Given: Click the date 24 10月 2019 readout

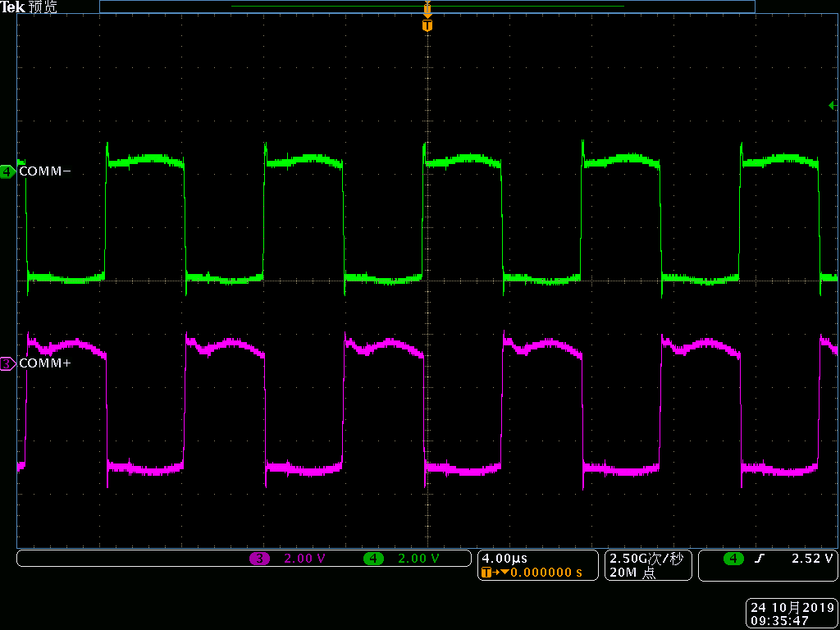Looking at the screenshot, I should click(x=792, y=608).
